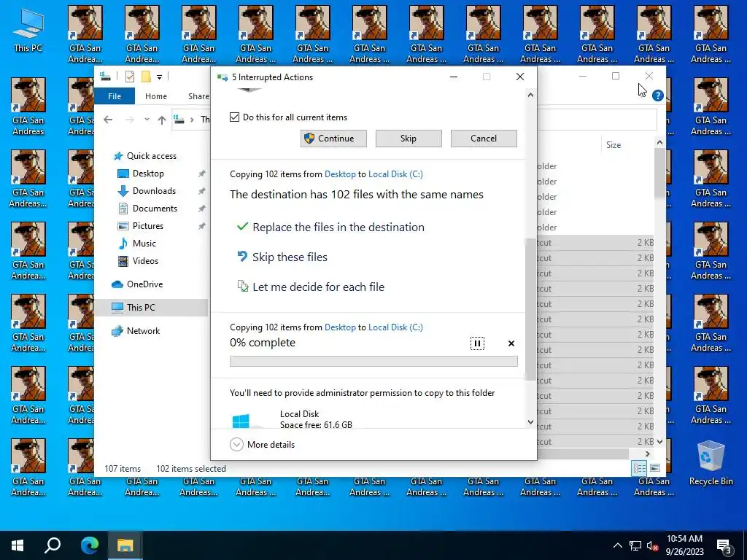The height and width of the screenshot is (560, 747).
Task: Open Recycle Bin desktop icon
Action: [x=711, y=463]
